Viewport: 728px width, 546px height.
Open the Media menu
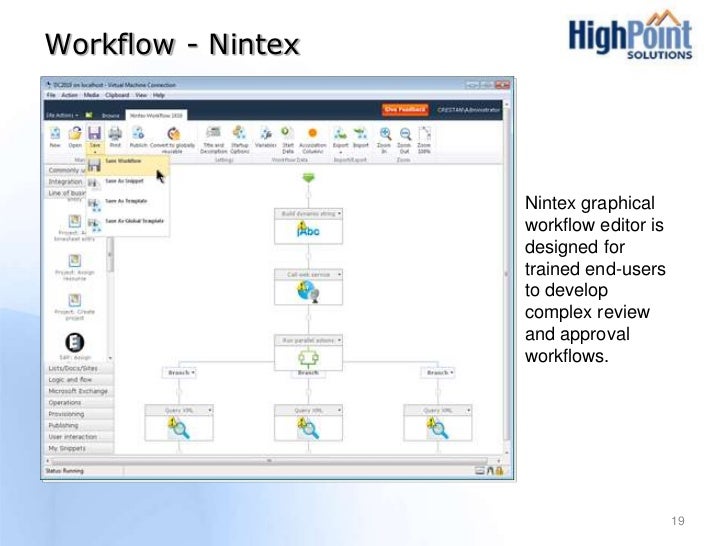coord(91,95)
